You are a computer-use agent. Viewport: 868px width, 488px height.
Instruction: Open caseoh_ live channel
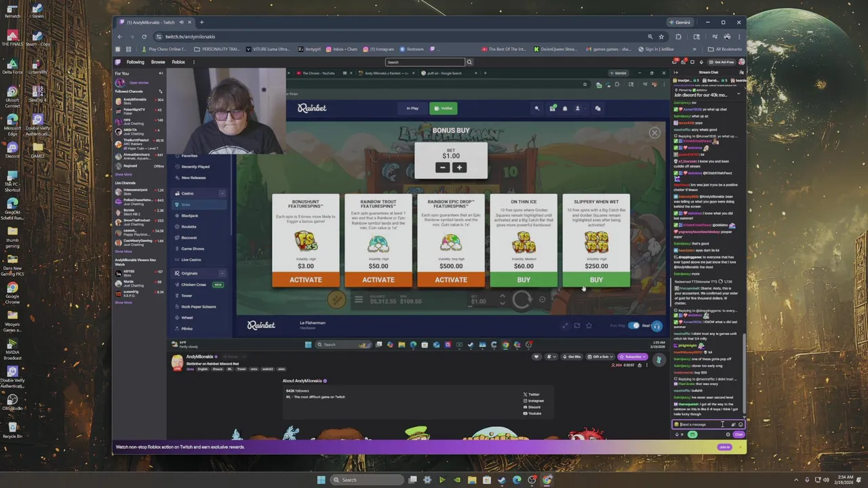click(x=140, y=232)
